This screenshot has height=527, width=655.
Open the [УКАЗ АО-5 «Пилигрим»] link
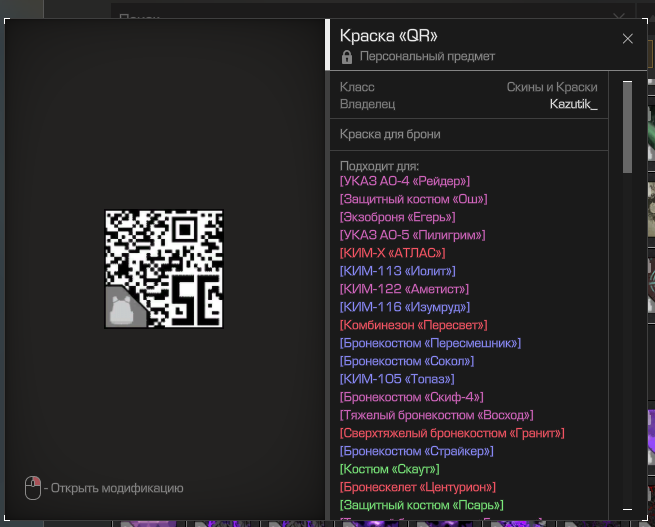[x=413, y=235]
